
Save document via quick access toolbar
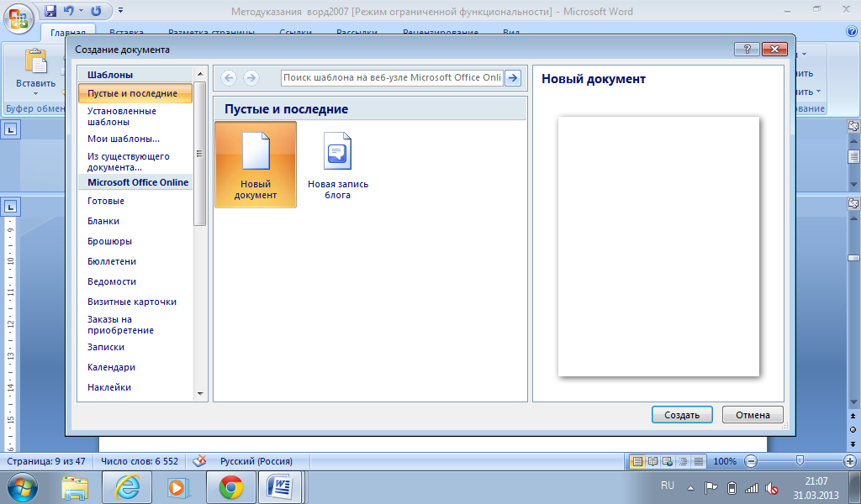click(50, 10)
